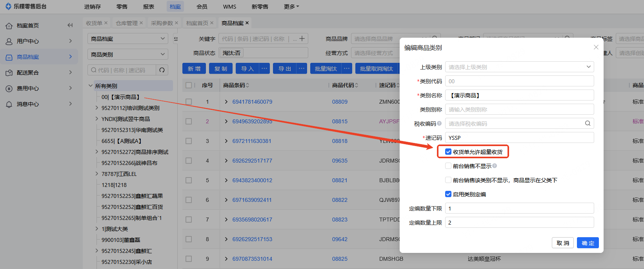Open the 会员 top menu
This screenshot has width=644, height=269.
(202, 7)
